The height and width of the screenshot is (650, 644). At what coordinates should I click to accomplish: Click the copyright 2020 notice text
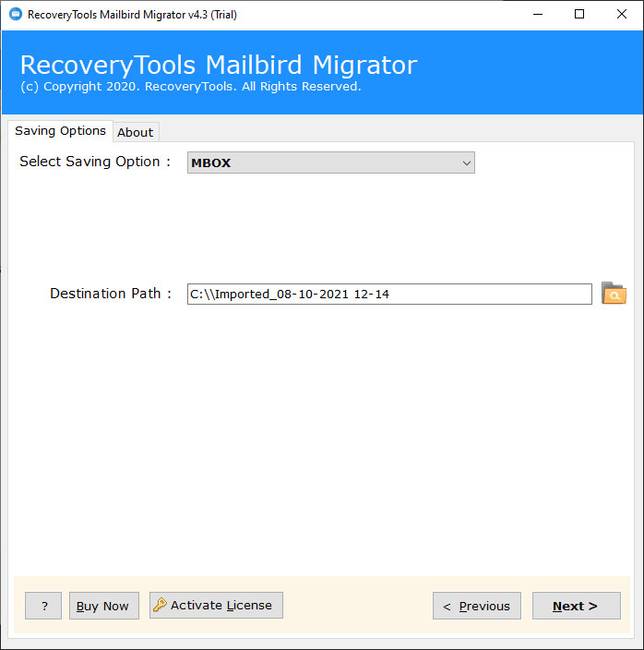tap(191, 87)
